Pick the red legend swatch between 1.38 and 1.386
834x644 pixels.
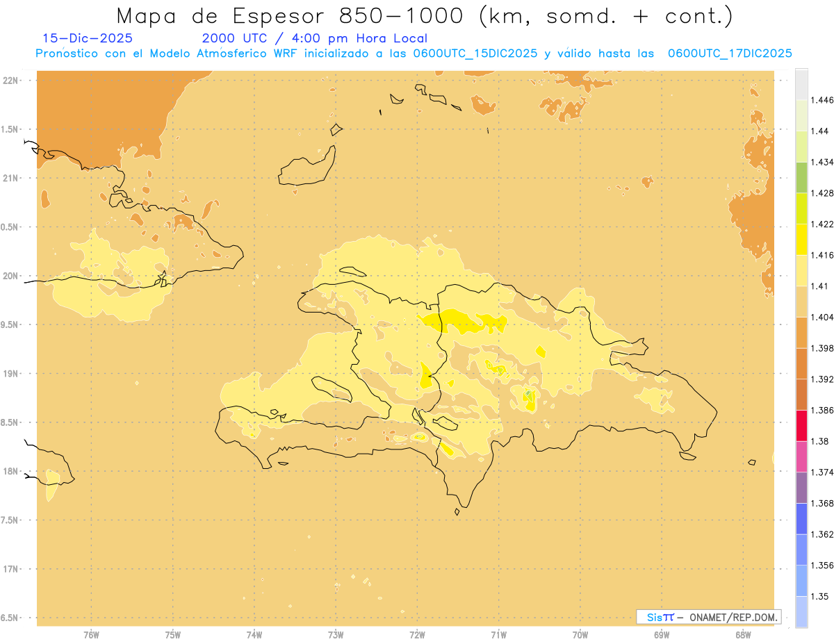pos(801,425)
